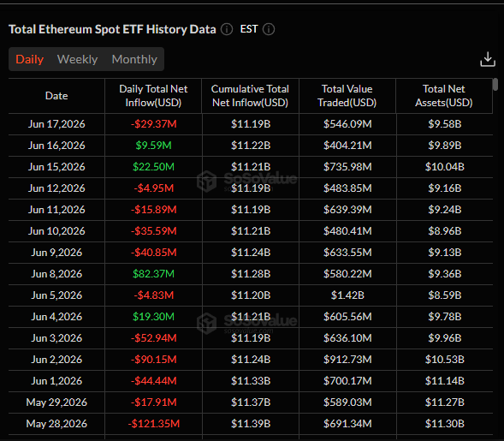Click Cumulative Total Net Inflow header

250,96
